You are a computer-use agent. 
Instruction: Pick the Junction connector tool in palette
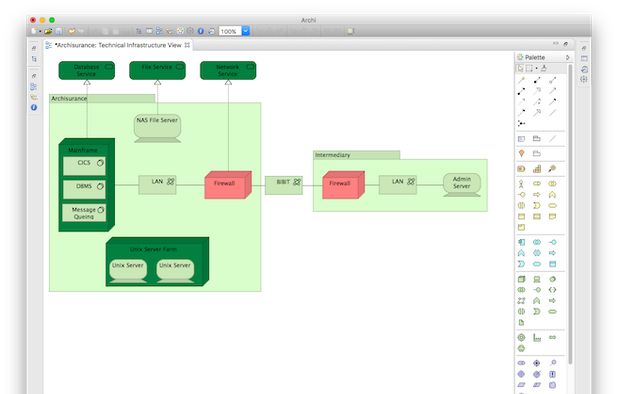(521, 123)
